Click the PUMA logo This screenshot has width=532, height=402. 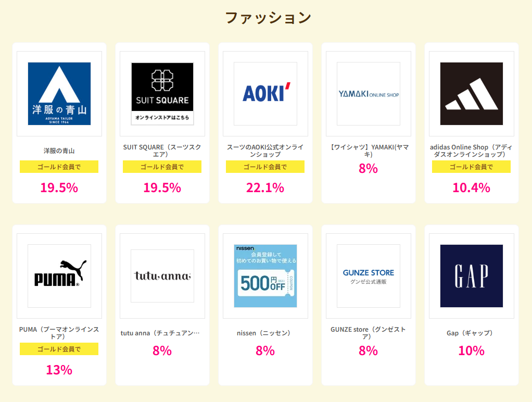pos(59,276)
